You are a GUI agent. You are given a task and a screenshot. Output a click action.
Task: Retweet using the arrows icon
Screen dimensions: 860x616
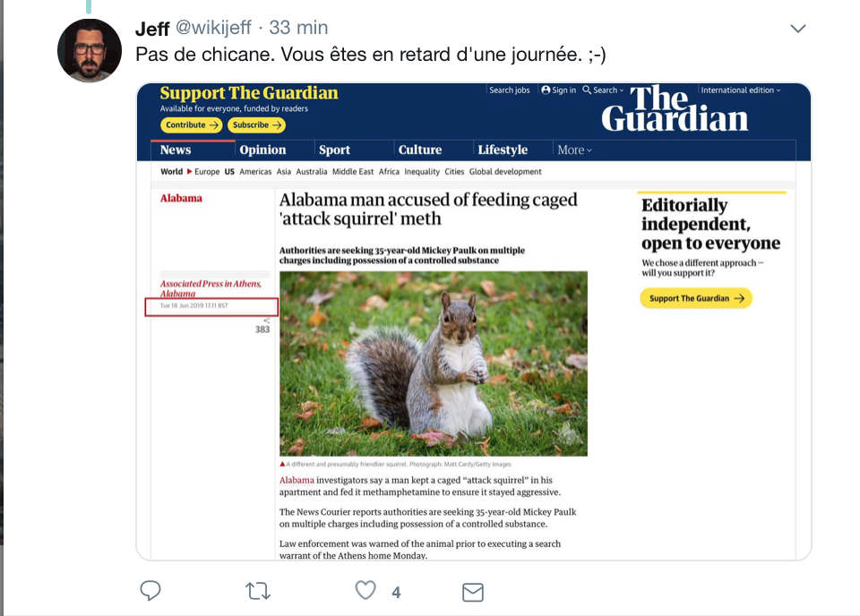click(258, 591)
